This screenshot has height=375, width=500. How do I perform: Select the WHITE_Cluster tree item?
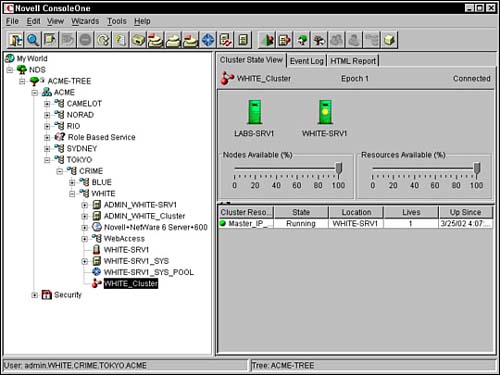coord(131,283)
